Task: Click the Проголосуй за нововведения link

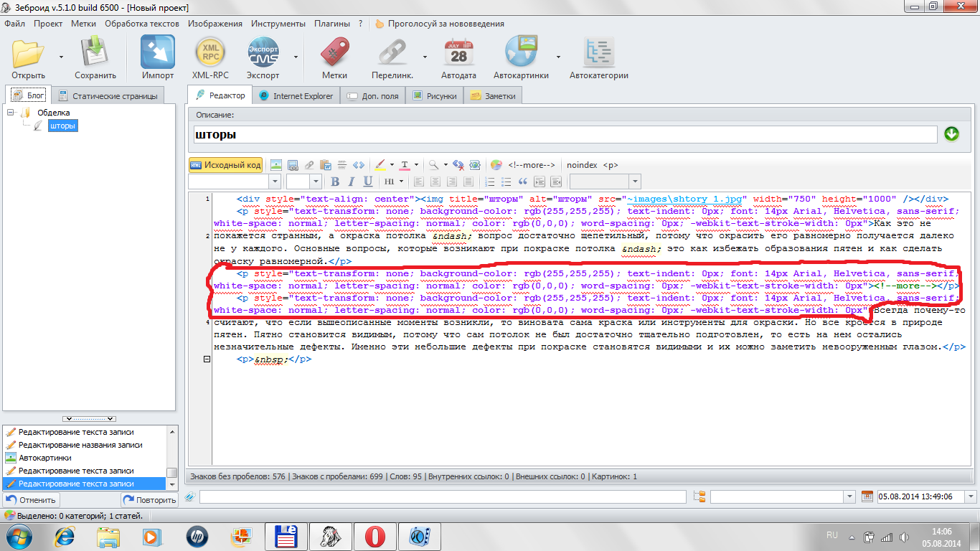Action: pyautogui.click(x=439, y=24)
